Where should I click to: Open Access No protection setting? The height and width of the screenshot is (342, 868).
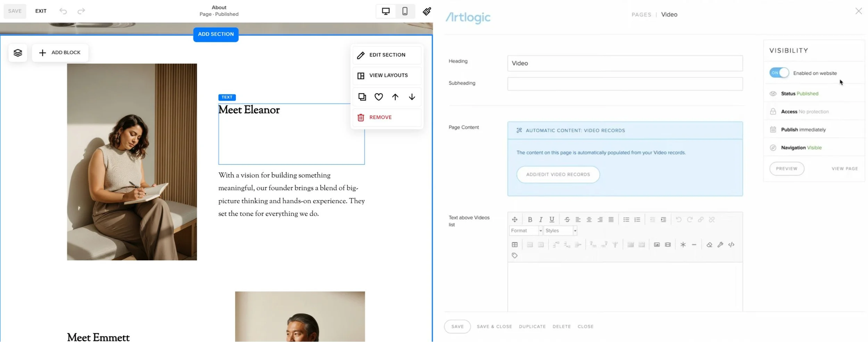814,112
